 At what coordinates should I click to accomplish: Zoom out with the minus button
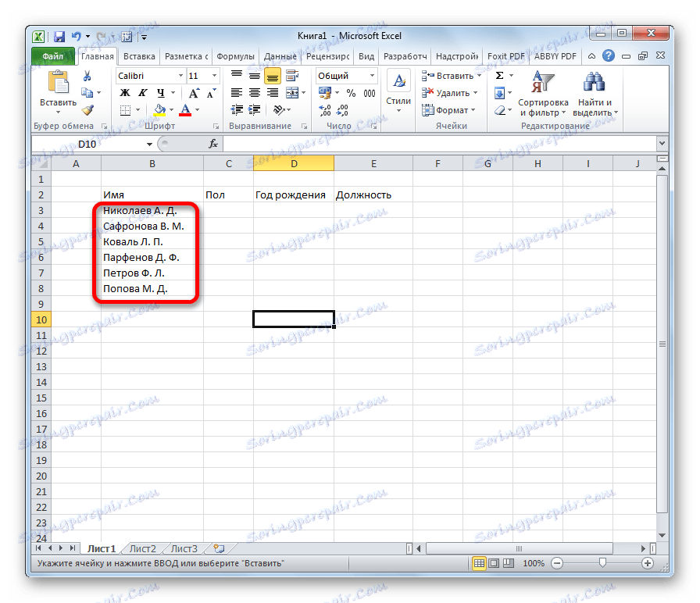tap(557, 563)
